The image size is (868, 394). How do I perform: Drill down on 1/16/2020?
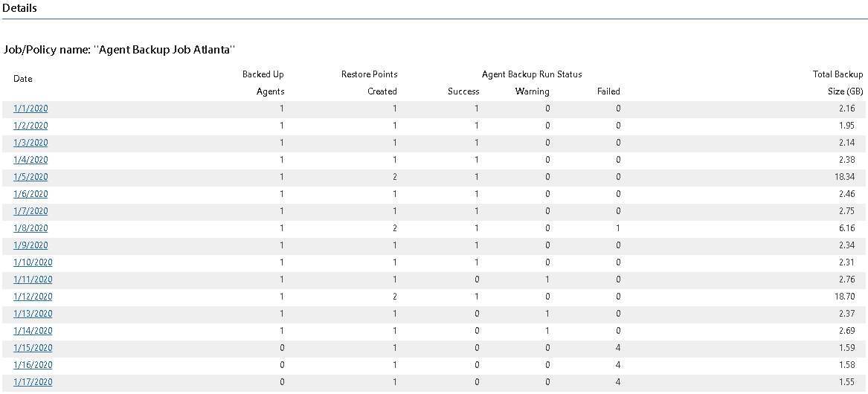tap(33, 365)
